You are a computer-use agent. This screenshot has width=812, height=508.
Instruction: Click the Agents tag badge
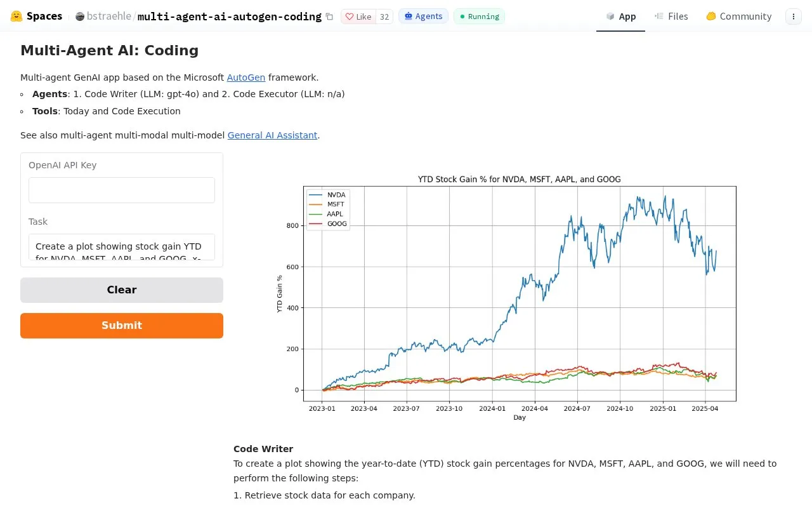click(x=423, y=17)
